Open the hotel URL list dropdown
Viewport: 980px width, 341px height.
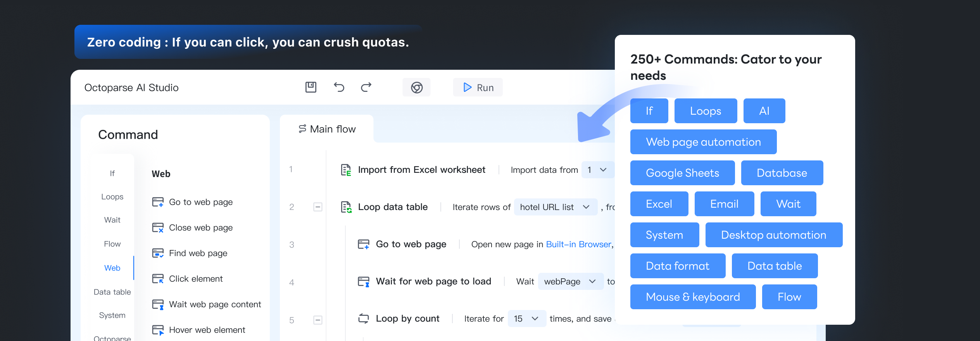point(556,207)
